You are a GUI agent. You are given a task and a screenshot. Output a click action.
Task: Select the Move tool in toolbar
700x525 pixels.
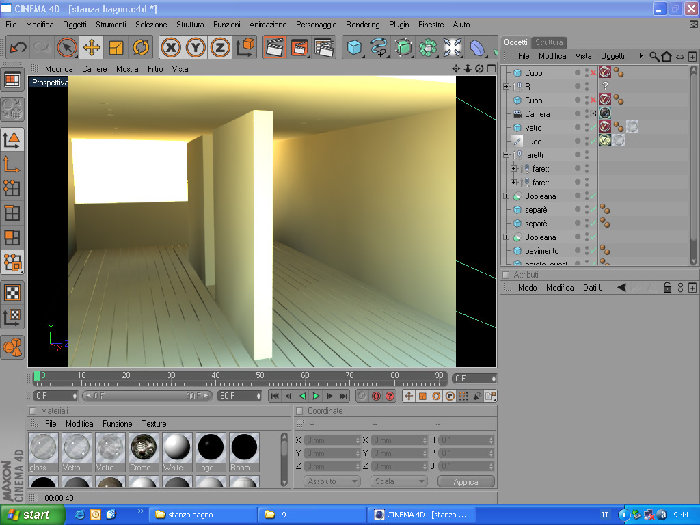click(91, 47)
